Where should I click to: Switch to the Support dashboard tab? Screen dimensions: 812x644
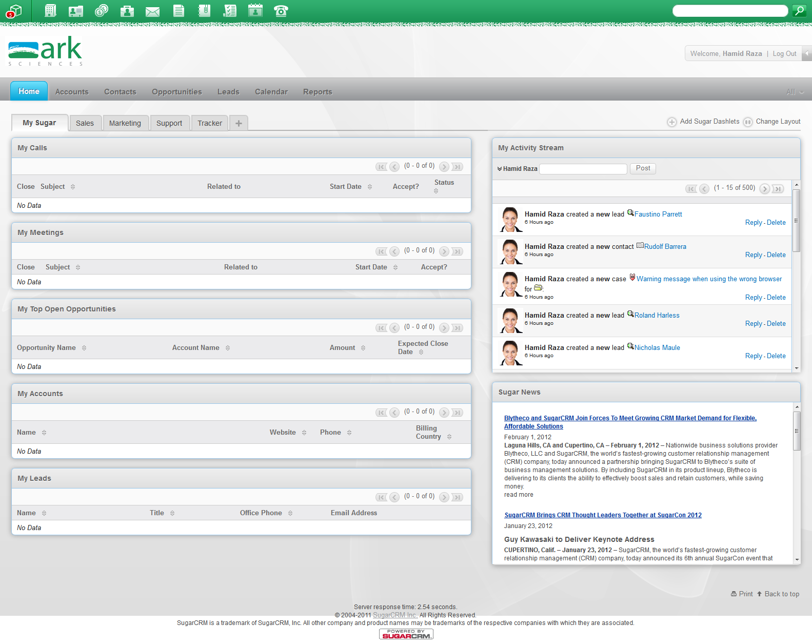169,123
